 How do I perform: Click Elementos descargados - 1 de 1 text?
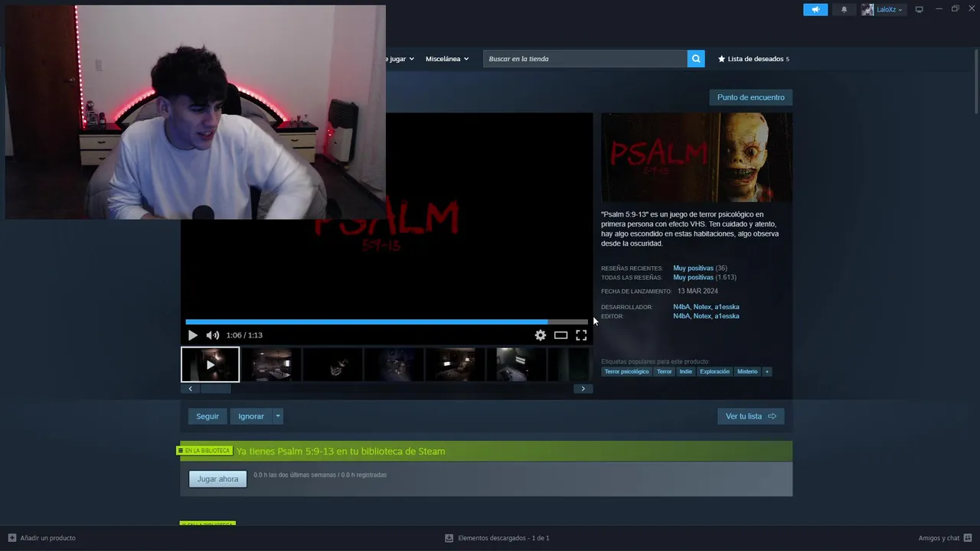504,538
